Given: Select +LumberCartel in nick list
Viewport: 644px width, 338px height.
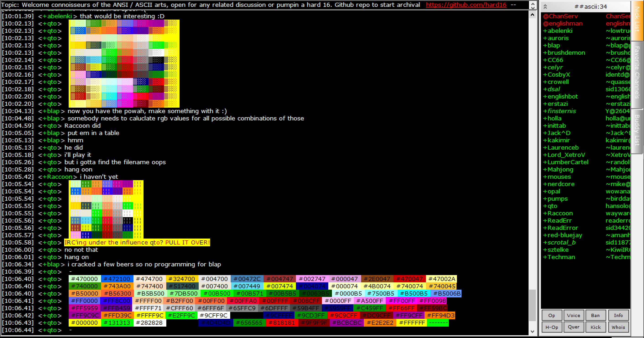Looking at the screenshot, I should point(566,162).
